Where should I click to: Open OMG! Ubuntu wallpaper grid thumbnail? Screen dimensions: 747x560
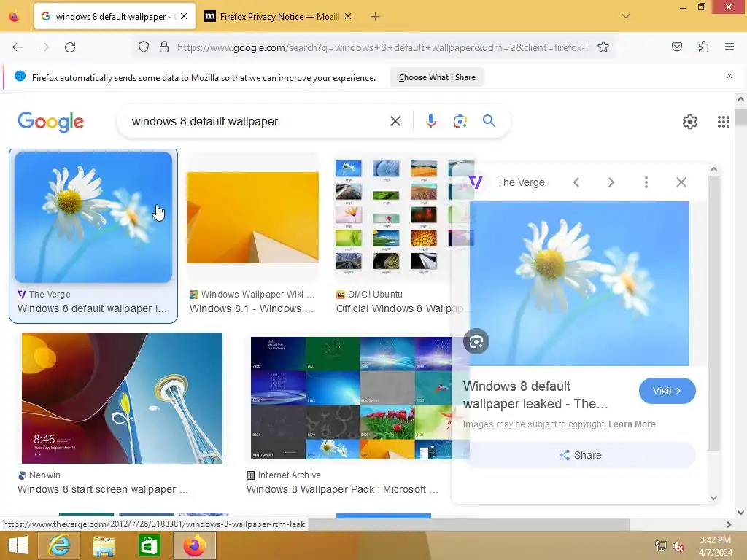392,217
